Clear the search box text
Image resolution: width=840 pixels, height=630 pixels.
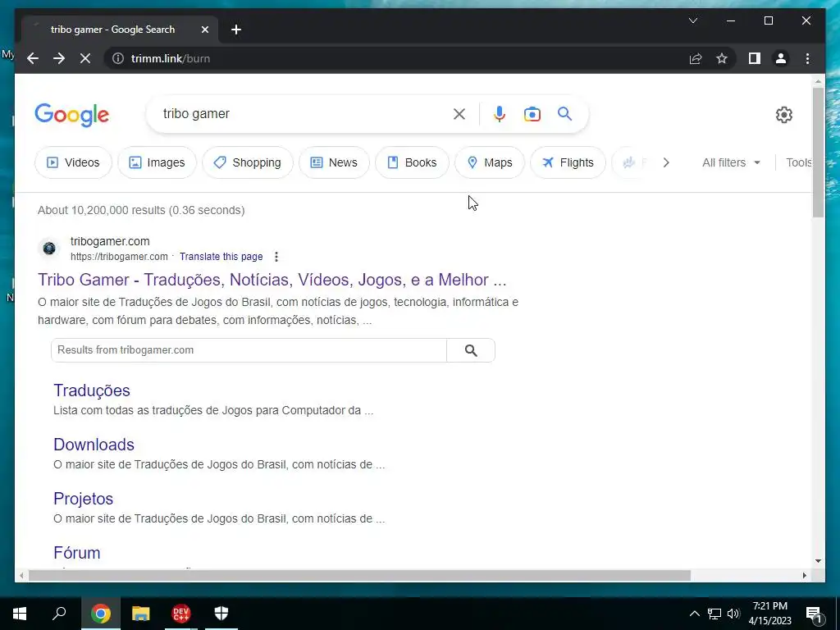(459, 113)
